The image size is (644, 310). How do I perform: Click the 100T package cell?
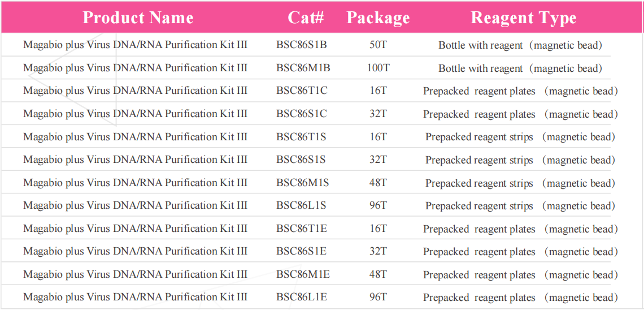click(x=378, y=68)
